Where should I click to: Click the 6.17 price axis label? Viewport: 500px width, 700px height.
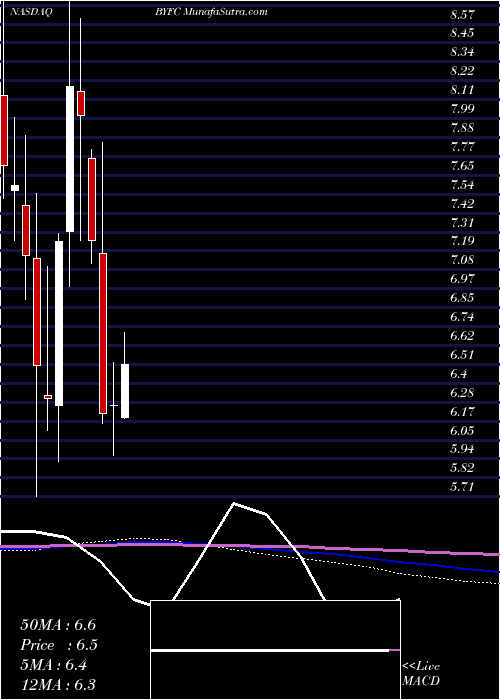point(462,412)
